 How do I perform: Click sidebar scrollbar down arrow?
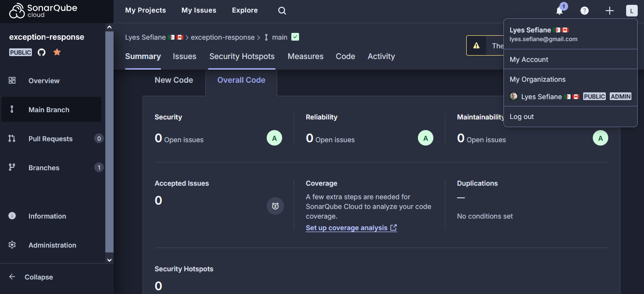pos(109,260)
